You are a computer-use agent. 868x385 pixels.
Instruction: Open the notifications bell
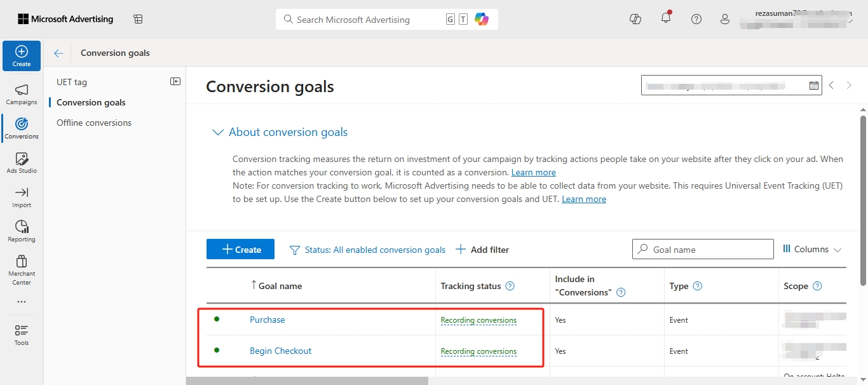[666, 18]
